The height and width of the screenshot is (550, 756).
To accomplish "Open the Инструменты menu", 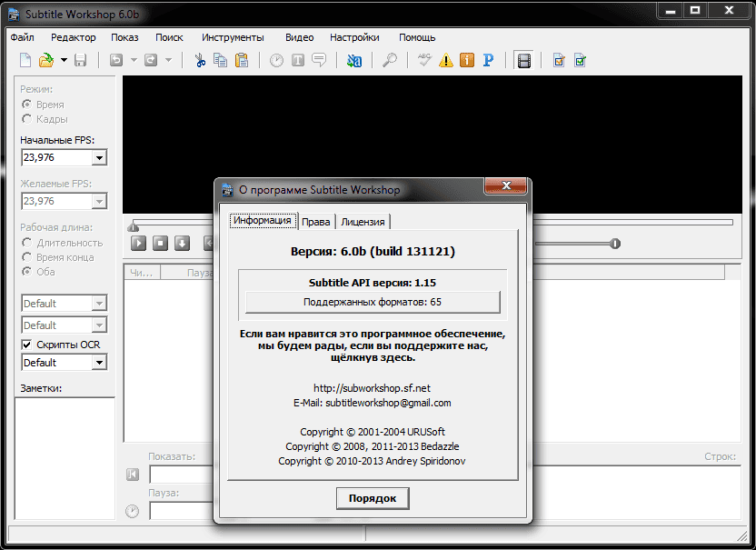I will pos(233,37).
